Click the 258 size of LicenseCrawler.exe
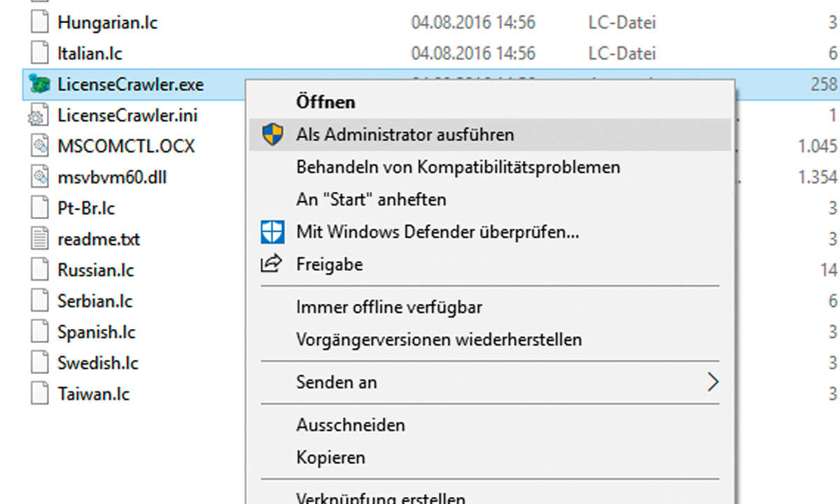Screen dimensions: 840x504 (824, 85)
